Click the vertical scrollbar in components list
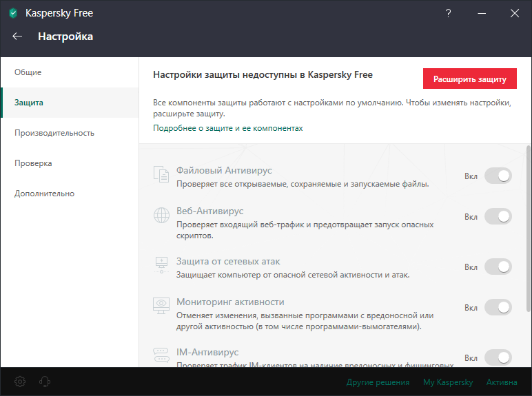The height and width of the screenshot is (396, 532). point(528,227)
